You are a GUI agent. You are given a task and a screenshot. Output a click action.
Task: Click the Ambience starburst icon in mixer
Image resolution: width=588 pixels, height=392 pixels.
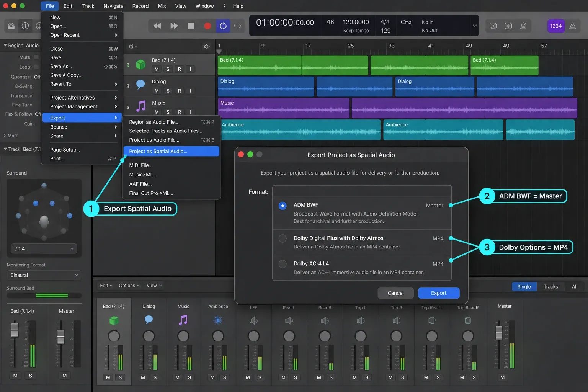tap(218, 320)
